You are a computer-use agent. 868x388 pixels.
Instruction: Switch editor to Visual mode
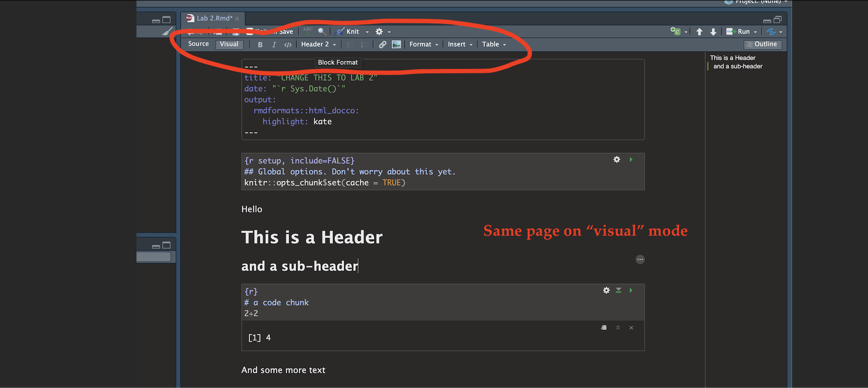229,44
